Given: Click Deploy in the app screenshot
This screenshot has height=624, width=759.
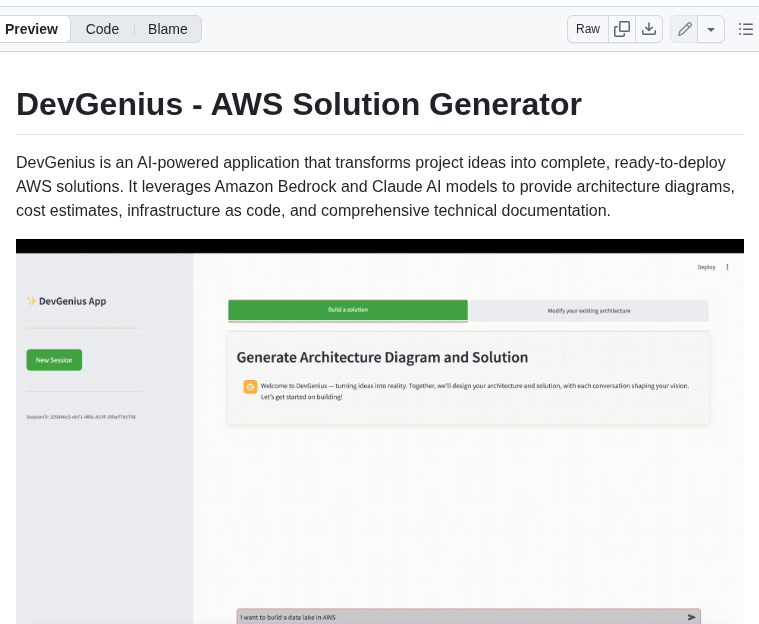Looking at the screenshot, I should [x=706, y=267].
